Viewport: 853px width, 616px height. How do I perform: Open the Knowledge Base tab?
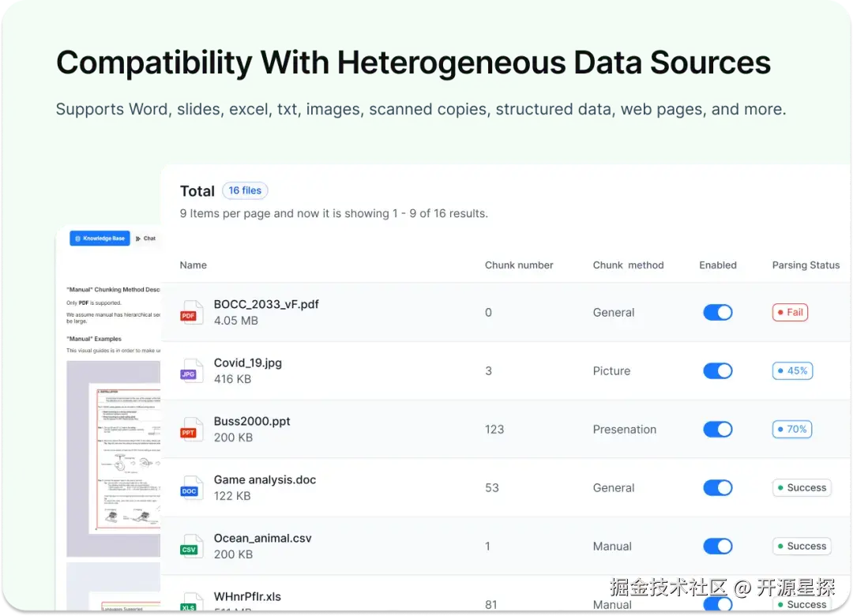tap(100, 238)
